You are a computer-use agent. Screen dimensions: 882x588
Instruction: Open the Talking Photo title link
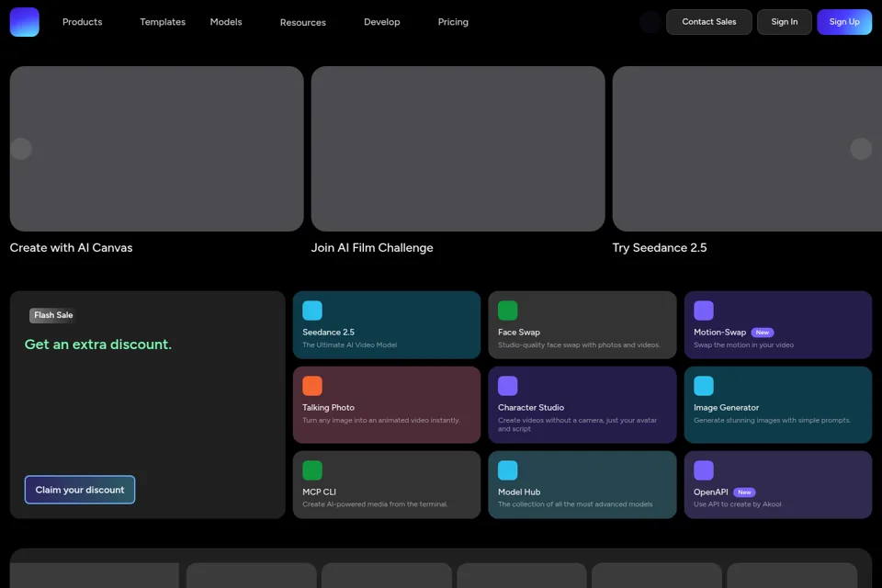click(329, 407)
